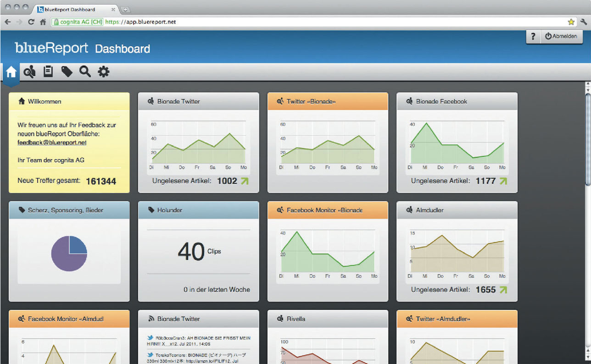Open the documents page icon in navigation
The width and height of the screenshot is (591, 364).
(48, 72)
